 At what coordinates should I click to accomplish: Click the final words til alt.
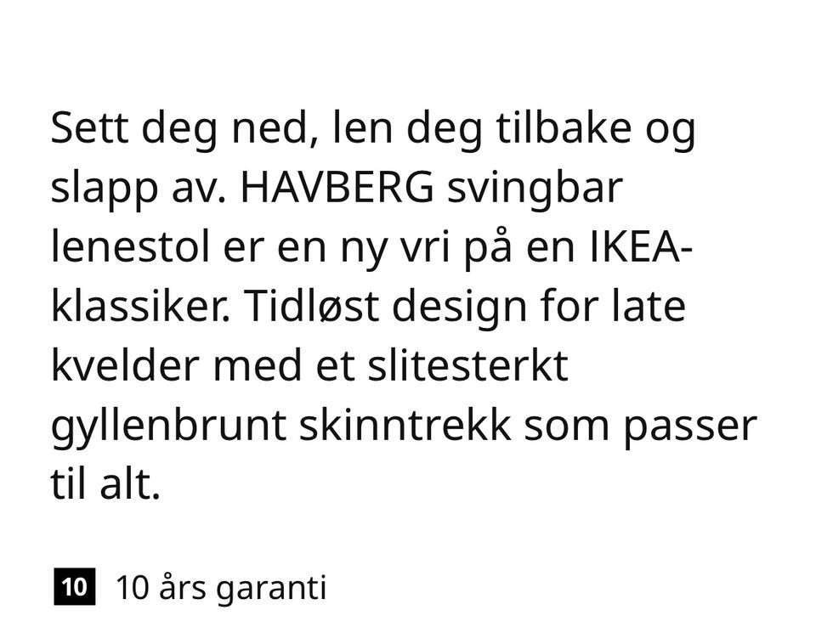105,484
